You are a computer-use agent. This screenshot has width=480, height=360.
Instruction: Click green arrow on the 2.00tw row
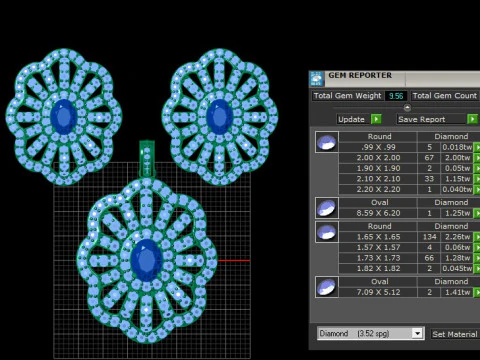tap(477, 158)
